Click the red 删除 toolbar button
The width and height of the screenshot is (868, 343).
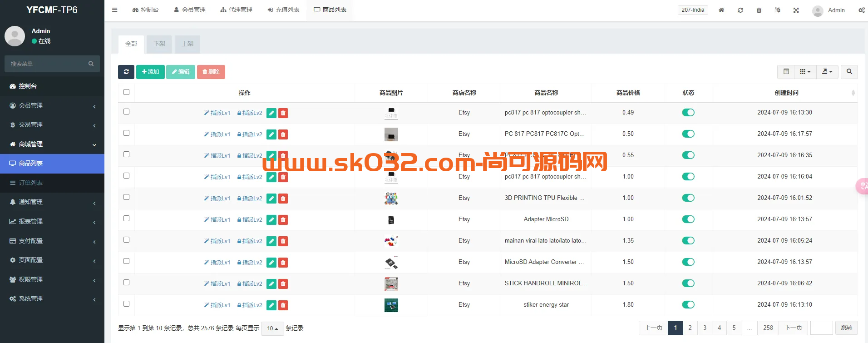click(211, 72)
